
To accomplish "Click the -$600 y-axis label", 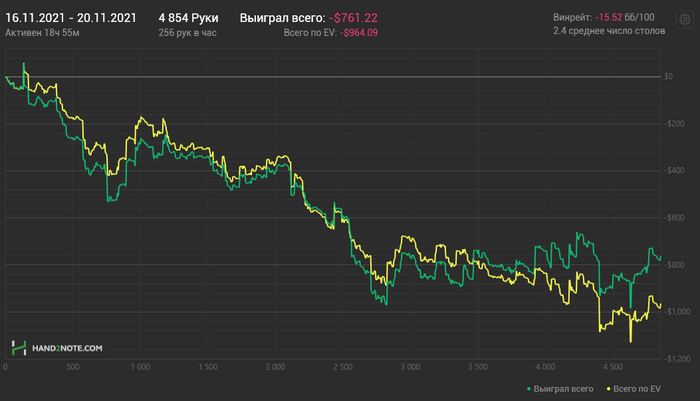I will click(674, 218).
